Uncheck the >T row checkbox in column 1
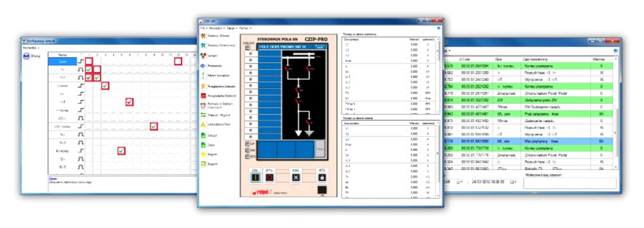This screenshot has height=228, width=644. [x=89, y=78]
